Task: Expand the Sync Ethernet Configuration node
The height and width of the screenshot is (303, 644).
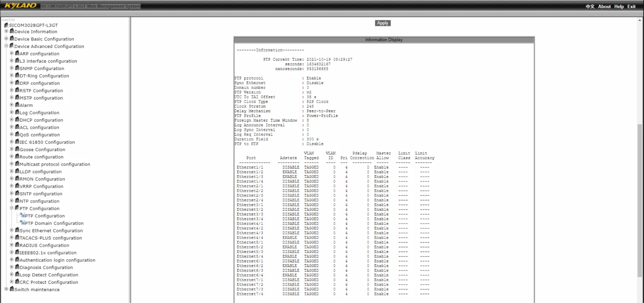Action: (12, 230)
